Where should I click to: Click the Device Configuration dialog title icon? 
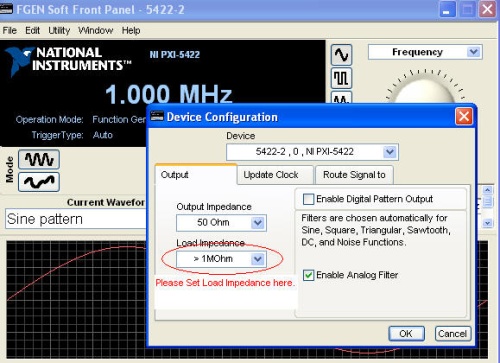pyautogui.click(x=157, y=116)
